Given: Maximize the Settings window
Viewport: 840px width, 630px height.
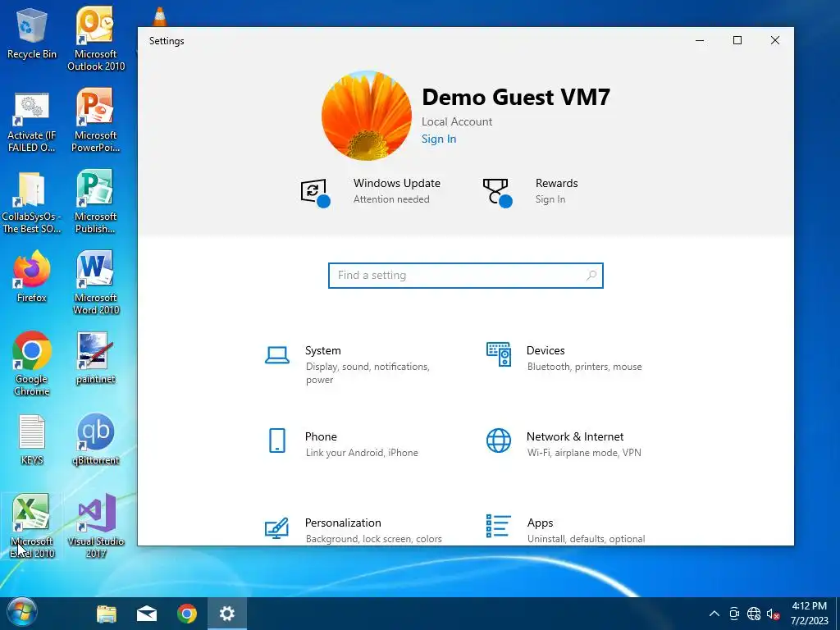Looking at the screenshot, I should (737, 41).
